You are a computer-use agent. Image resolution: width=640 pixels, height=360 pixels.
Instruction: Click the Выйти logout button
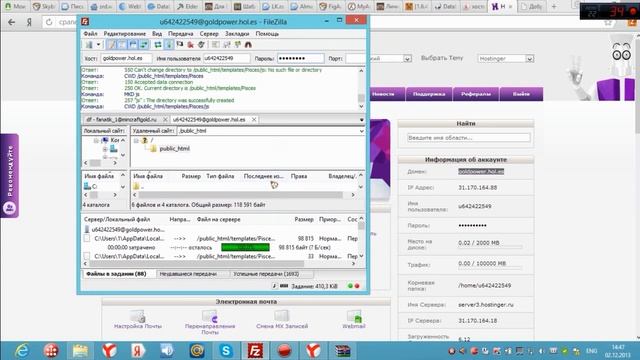521,94
